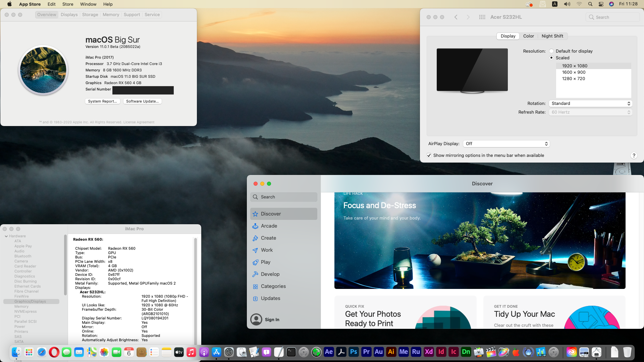Open Refresh Rate dropdown
The image size is (644, 362).
[x=591, y=112]
